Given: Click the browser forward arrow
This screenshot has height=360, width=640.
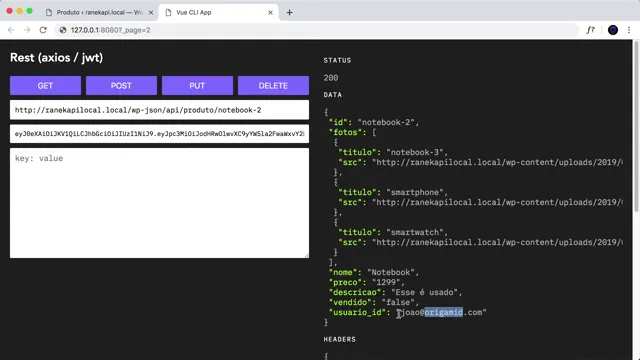Looking at the screenshot, I should click(27, 30).
